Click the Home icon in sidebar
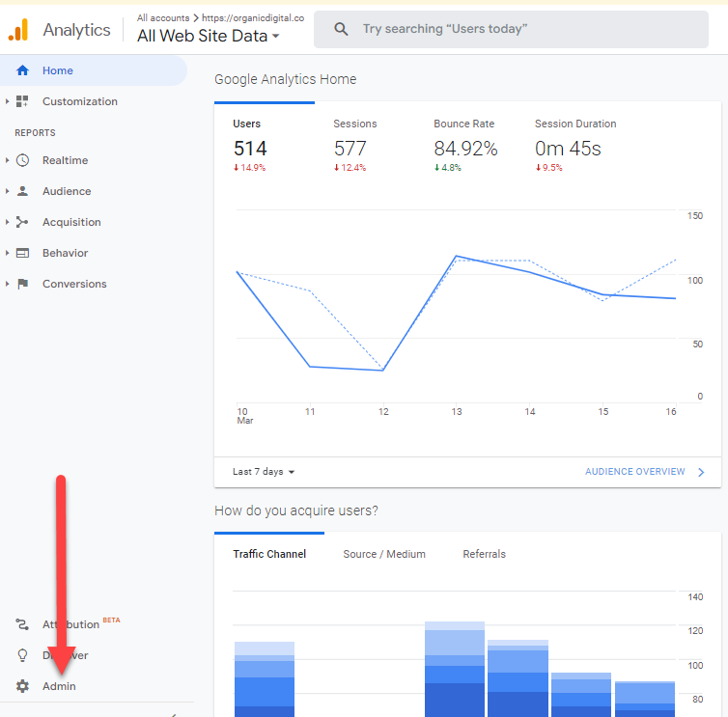 click(x=22, y=70)
